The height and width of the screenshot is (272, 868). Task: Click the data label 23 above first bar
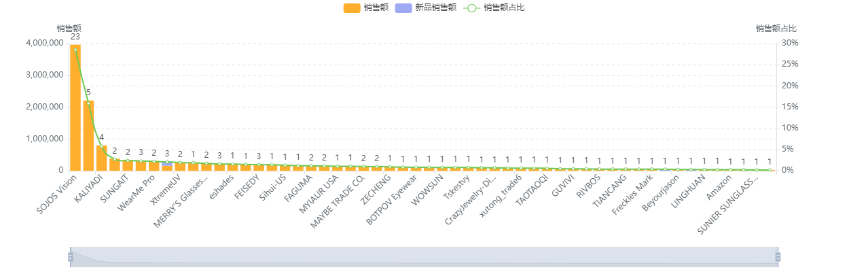point(75,37)
